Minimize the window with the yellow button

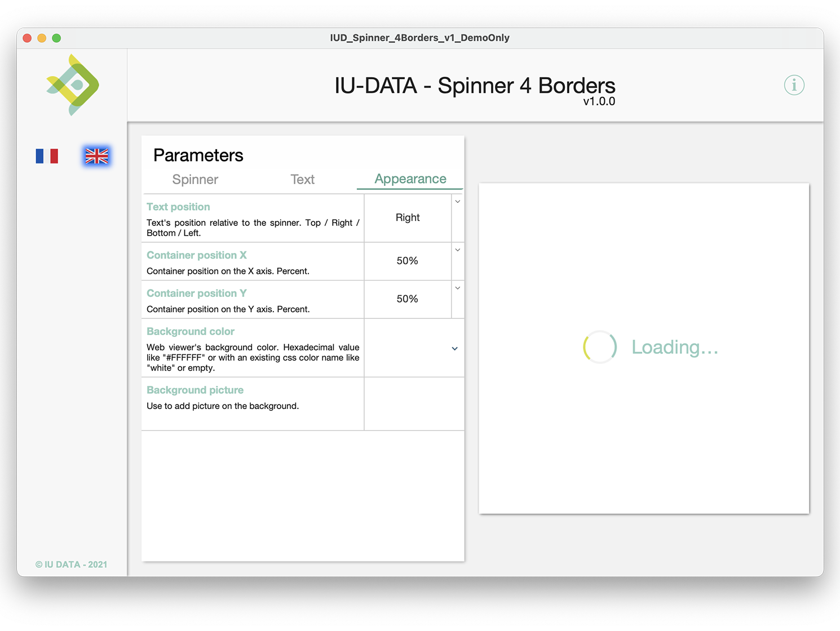pos(42,38)
